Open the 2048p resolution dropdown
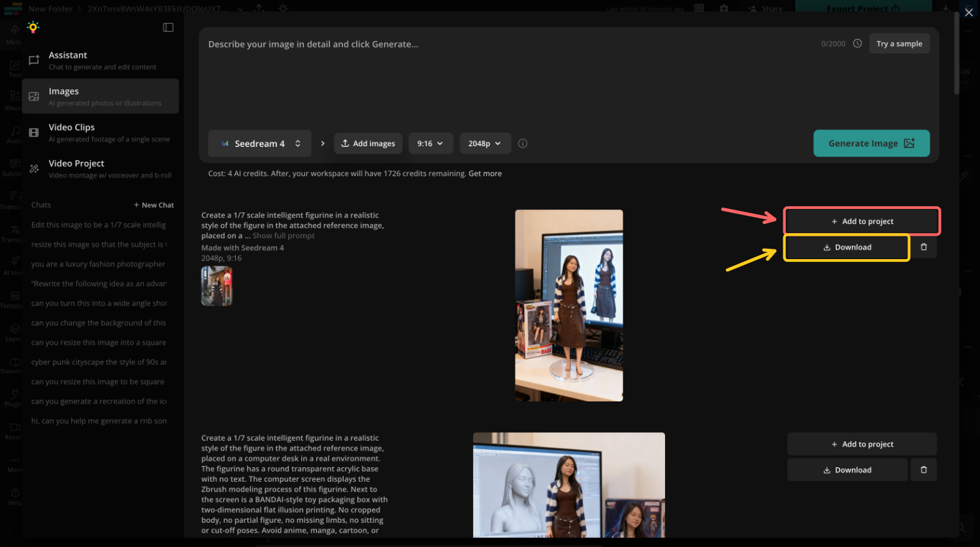 coord(485,143)
